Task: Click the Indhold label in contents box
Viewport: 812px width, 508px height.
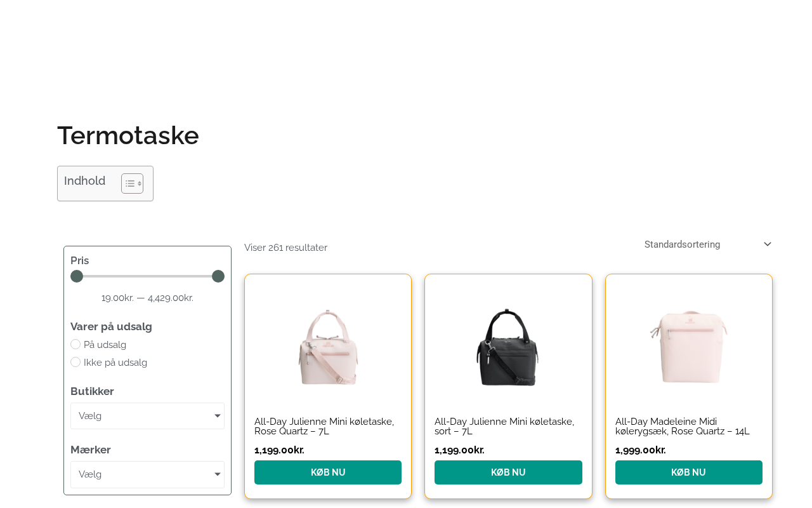Action: click(x=85, y=181)
